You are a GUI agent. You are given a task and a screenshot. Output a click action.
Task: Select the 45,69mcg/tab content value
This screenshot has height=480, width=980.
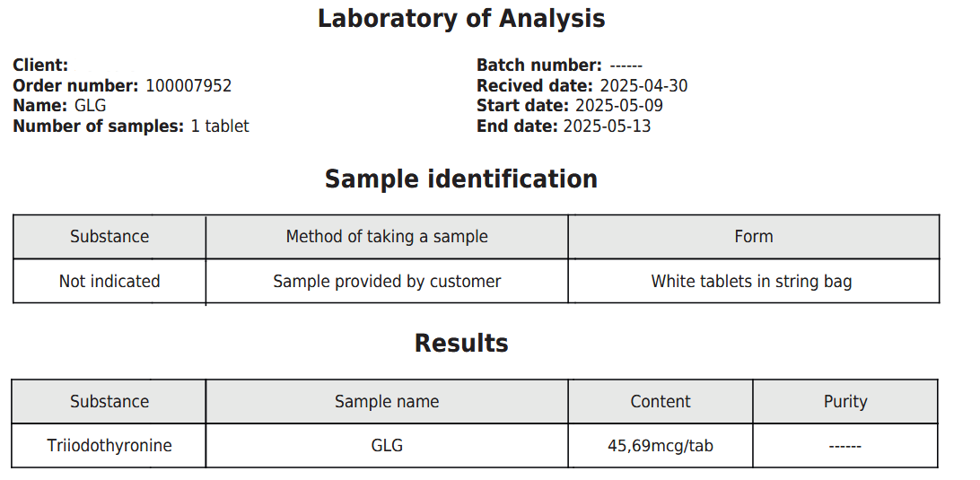(x=661, y=446)
